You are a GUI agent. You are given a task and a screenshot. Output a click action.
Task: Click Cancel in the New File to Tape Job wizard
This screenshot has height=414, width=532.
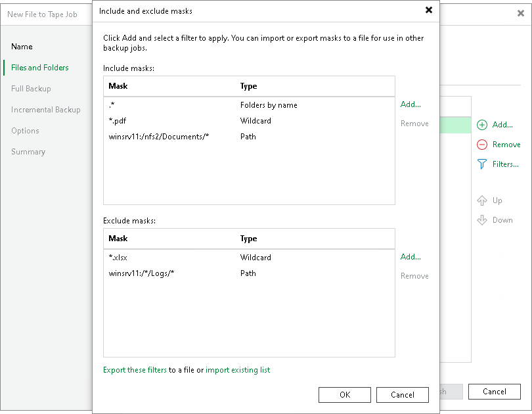tap(495, 392)
